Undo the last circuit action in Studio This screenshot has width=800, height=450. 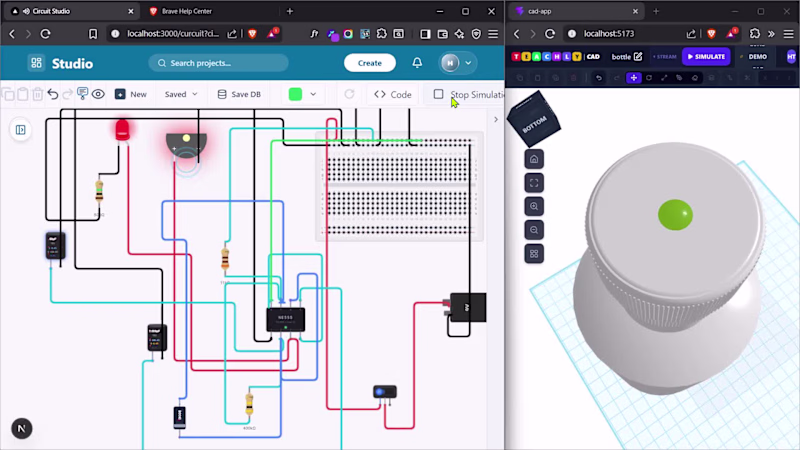coord(53,94)
